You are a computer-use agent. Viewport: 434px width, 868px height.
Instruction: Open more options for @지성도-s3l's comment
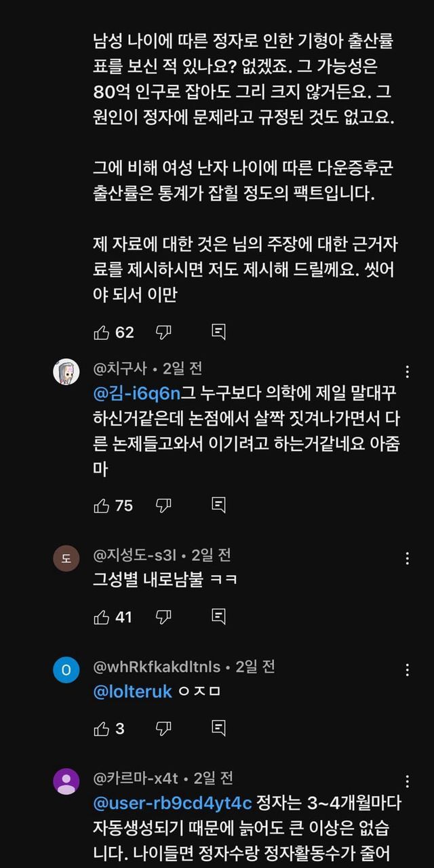(x=408, y=558)
